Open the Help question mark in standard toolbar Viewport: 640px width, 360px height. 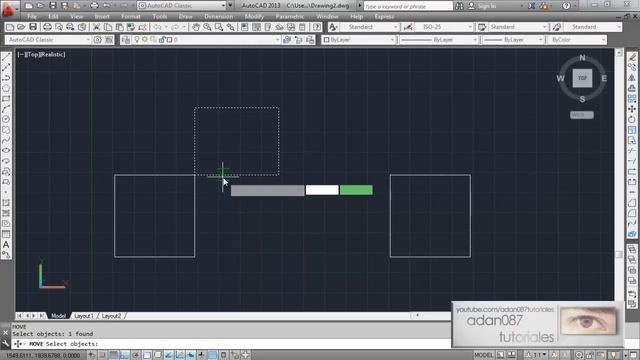(x=317, y=27)
